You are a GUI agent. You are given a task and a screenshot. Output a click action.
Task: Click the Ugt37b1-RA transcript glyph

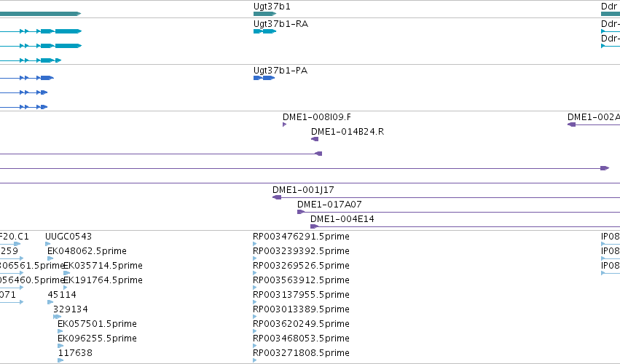coord(264,31)
